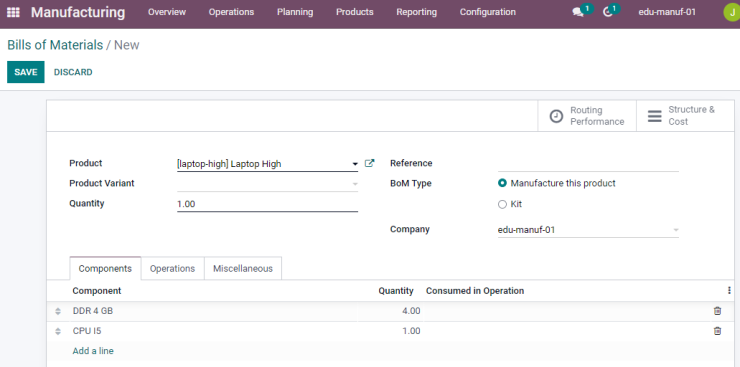Expand the Product Variant dropdown

coord(268,184)
